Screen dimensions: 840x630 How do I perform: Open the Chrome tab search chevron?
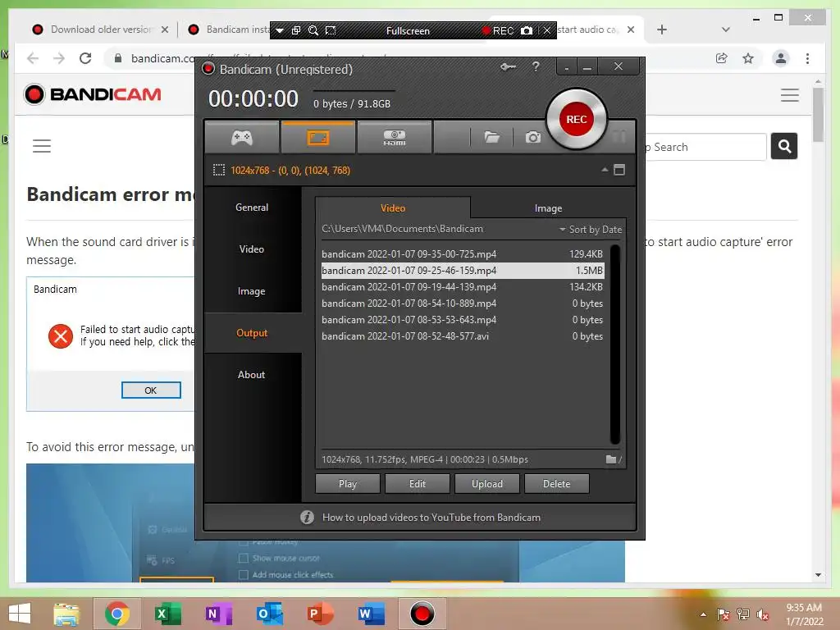pos(726,30)
